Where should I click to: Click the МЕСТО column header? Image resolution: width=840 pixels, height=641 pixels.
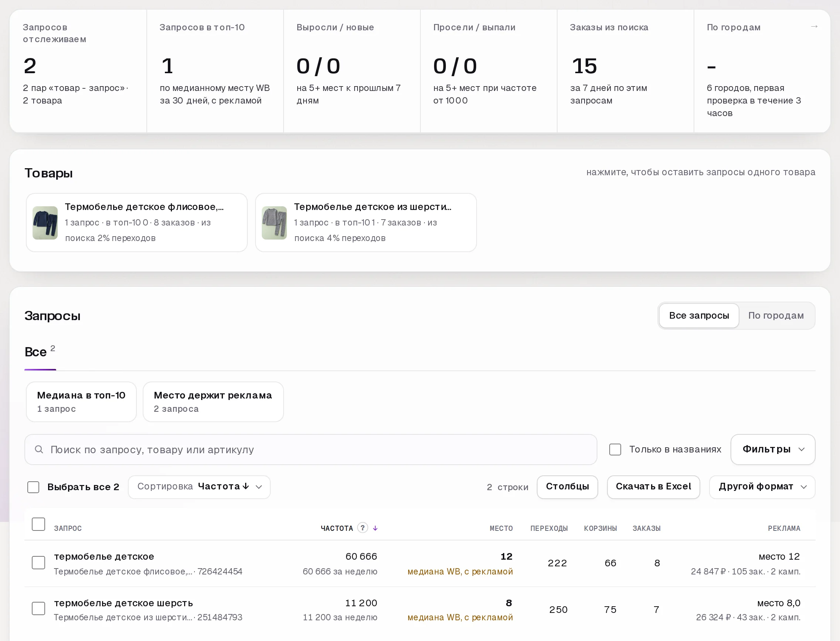tap(501, 529)
